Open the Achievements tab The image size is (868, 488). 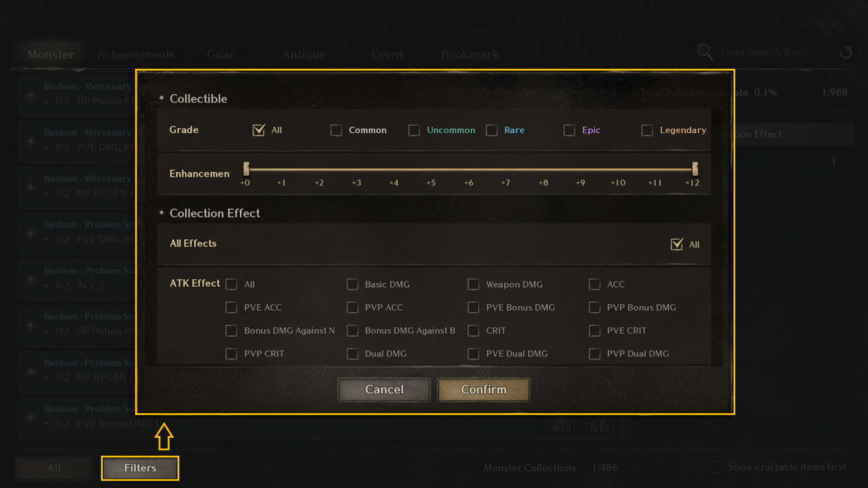click(x=136, y=54)
